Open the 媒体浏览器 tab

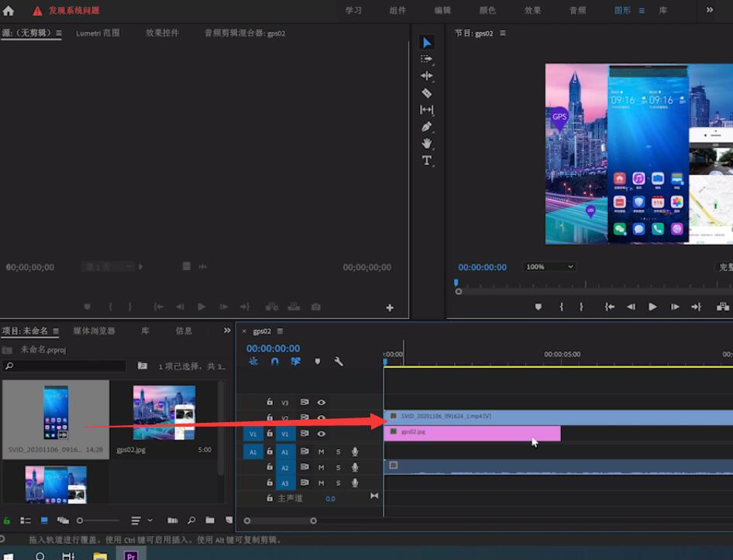tap(94, 331)
